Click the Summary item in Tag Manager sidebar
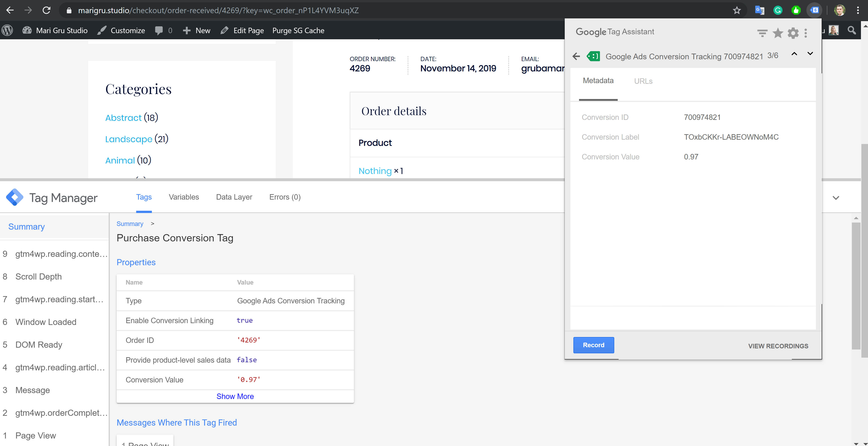Viewport: 868px width, 446px height. point(26,226)
